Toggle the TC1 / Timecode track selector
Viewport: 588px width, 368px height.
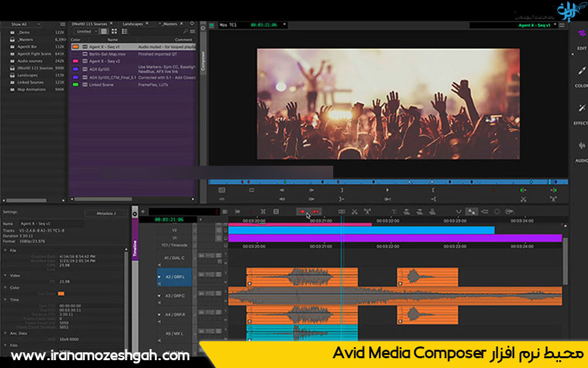(x=174, y=245)
